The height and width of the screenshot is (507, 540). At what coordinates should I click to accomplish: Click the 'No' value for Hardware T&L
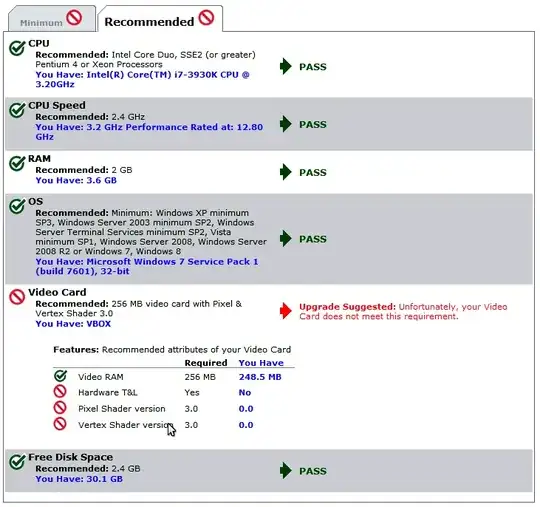(245, 393)
